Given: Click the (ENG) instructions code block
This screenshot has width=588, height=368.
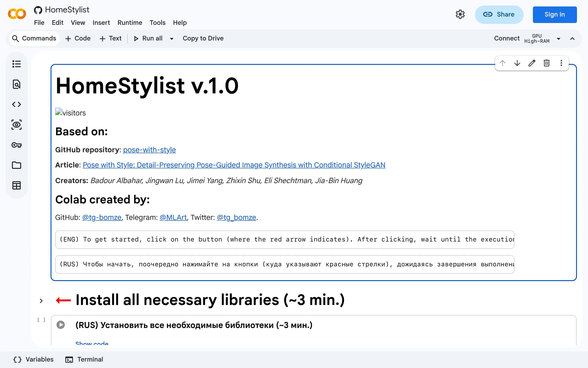Looking at the screenshot, I should [x=285, y=239].
